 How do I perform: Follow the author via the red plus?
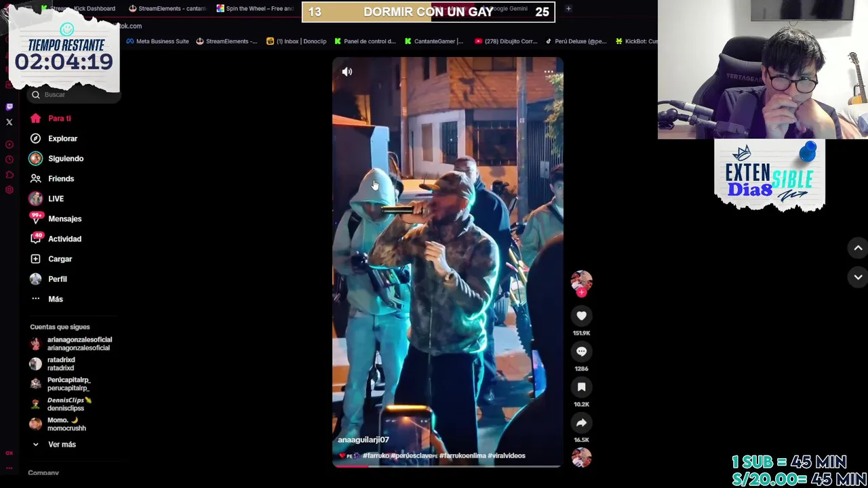click(581, 292)
